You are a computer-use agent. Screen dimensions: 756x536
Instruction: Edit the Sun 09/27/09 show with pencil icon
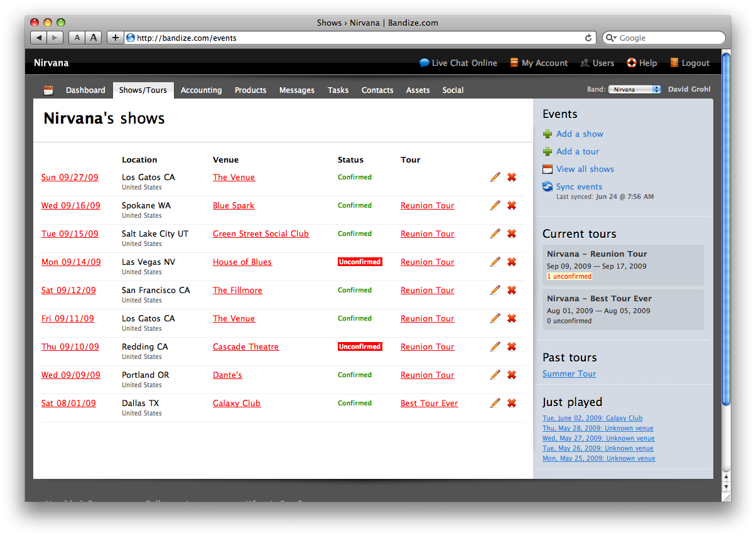(495, 177)
